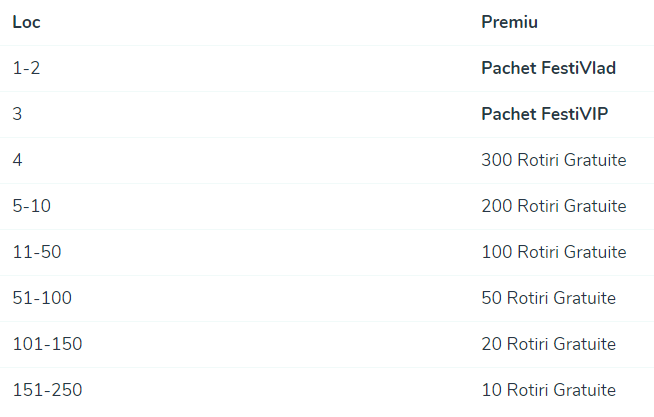Select the 100 Rotiri Gratuite cell
Viewport: 654px width, 417px height.
point(554,252)
